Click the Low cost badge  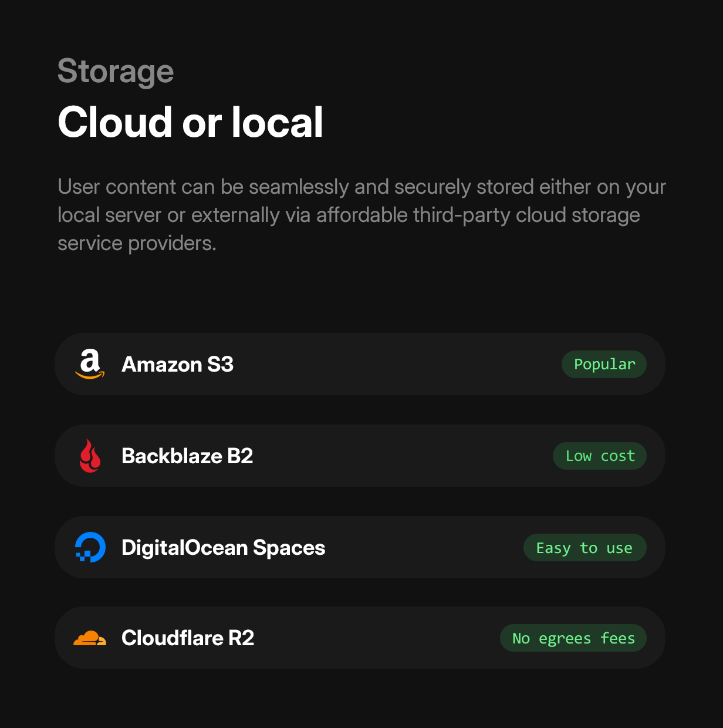pyautogui.click(x=599, y=456)
